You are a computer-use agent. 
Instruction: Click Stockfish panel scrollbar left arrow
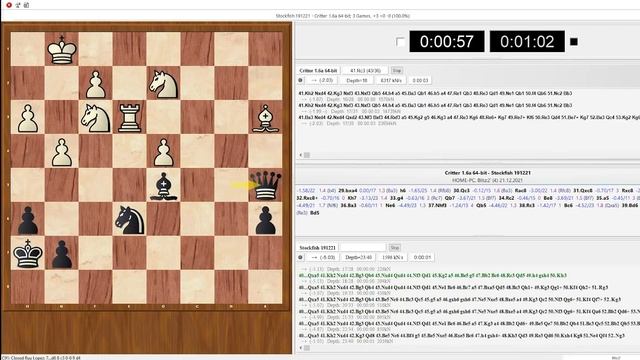[301, 348]
